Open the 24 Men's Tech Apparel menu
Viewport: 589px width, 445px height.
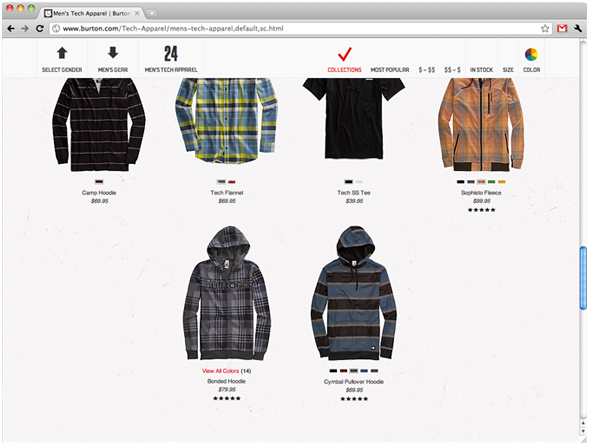click(171, 59)
